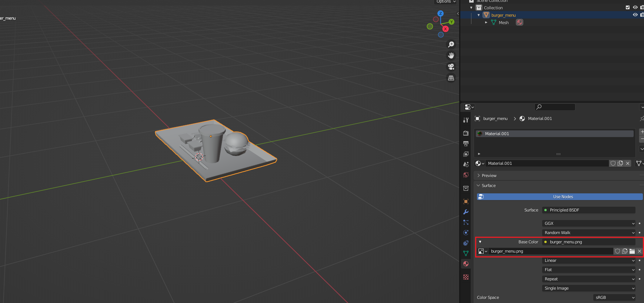Image resolution: width=644 pixels, height=303 pixels.
Task: Open the sRGB color space dropdown
Action: pos(614,297)
